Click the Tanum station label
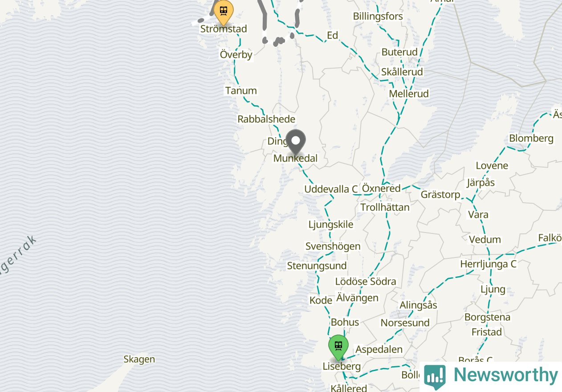Image resolution: width=562 pixels, height=392 pixels. (241, 91)
